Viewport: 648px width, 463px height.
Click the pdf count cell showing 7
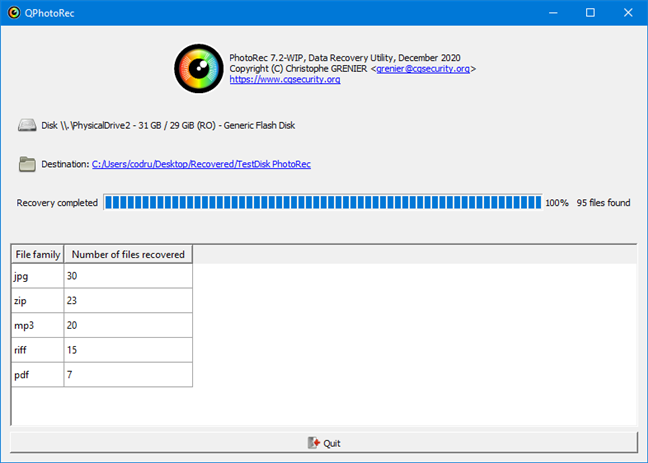128,374
